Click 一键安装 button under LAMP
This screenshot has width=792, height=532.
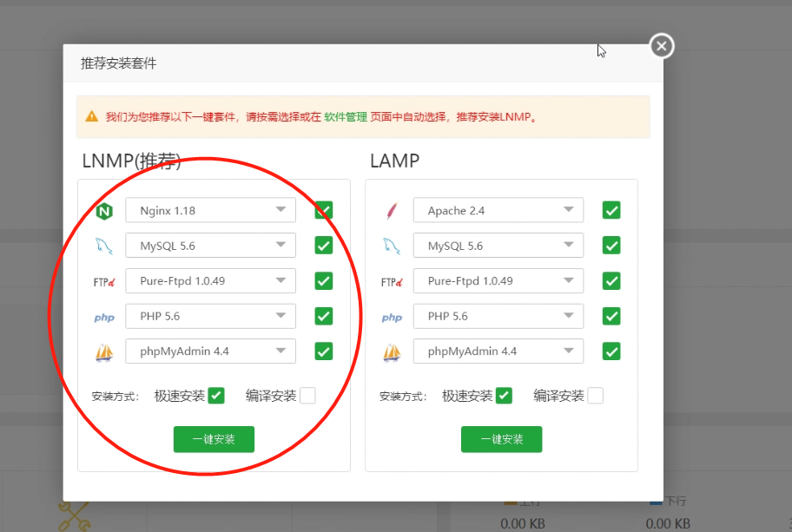tap(501, 439)
